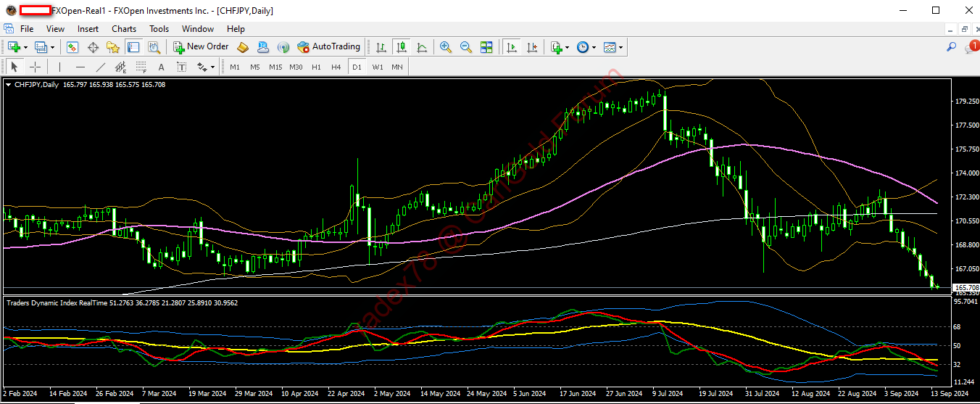This screenshot has width=980, height=404.
Task: Open the Data Window crosshair icon
Action: point(93,47)
